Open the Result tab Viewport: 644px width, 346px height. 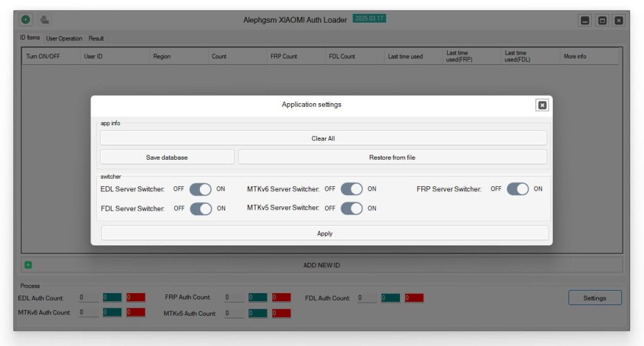pyautogui.click(x=96, y=38)
